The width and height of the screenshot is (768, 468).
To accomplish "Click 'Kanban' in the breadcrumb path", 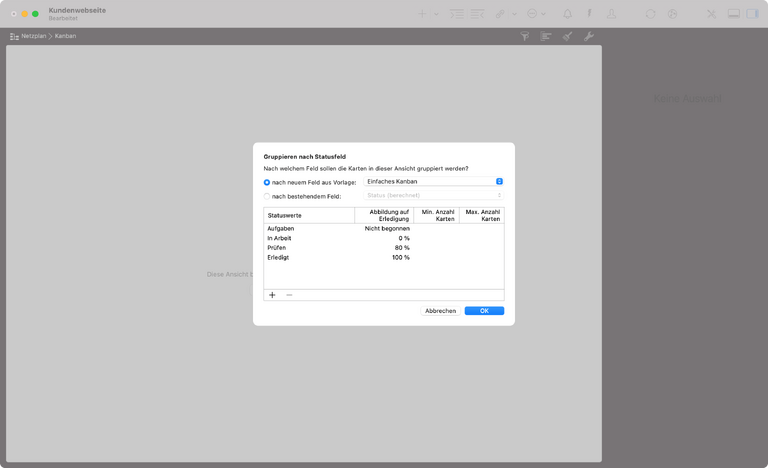I will 65,36.
